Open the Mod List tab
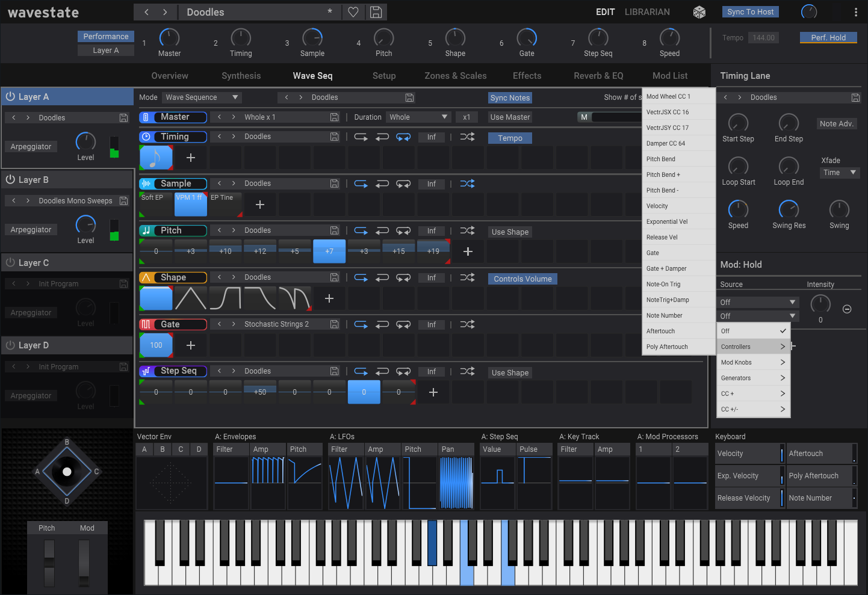The width and height of the screenshot is (868, 595). coord(670,76)
